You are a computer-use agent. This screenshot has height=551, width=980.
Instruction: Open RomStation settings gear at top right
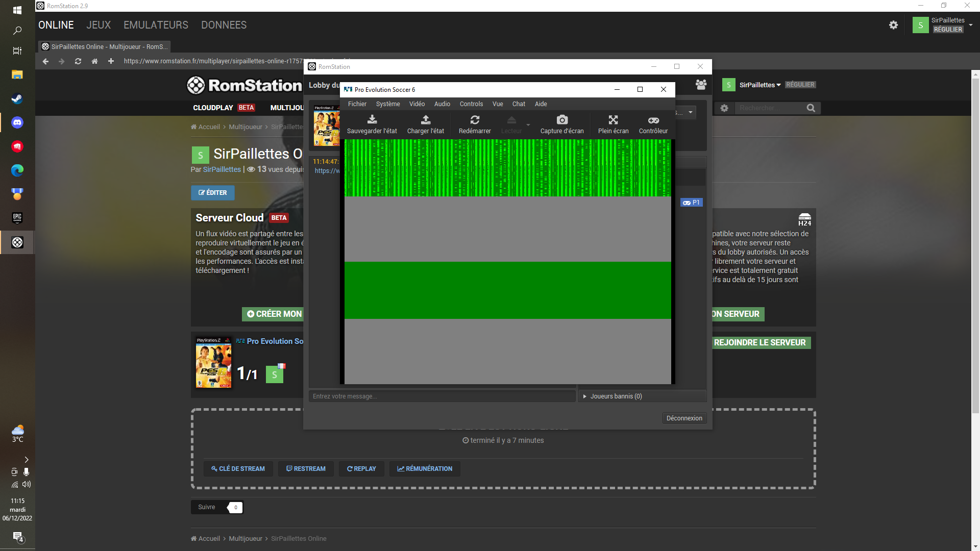pyautogui.click(x=893, y=25)
